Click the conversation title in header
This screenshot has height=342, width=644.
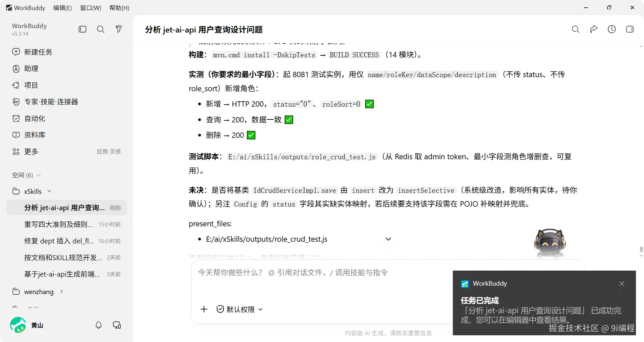[x=204, y=30]
